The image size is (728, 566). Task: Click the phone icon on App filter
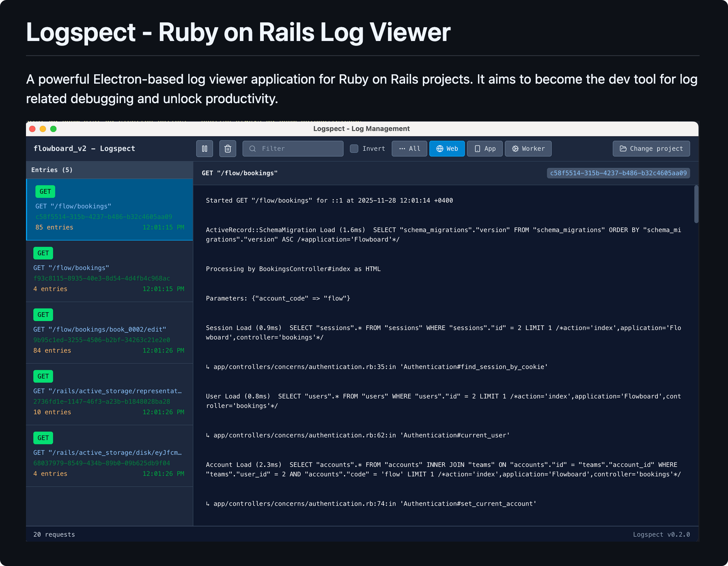click(477, 149)
